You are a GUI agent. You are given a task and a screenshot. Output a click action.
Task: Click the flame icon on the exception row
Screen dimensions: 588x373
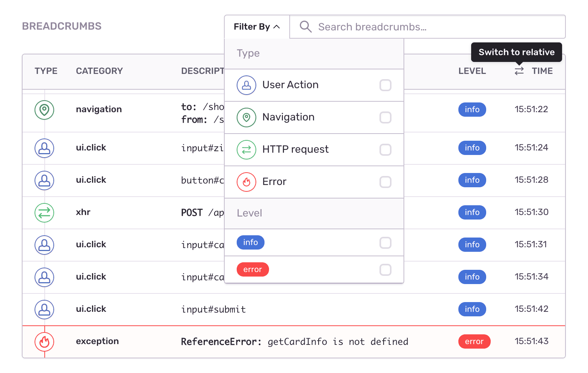tap(44, 342)
